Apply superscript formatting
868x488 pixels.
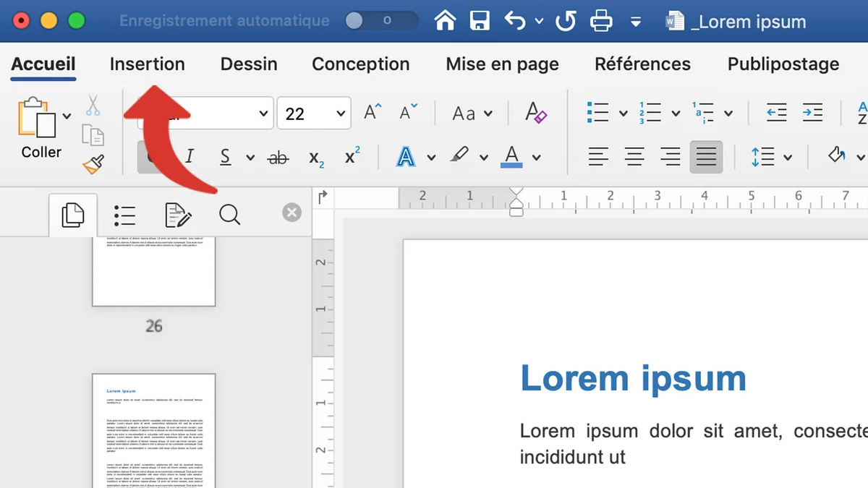[351, 155]
